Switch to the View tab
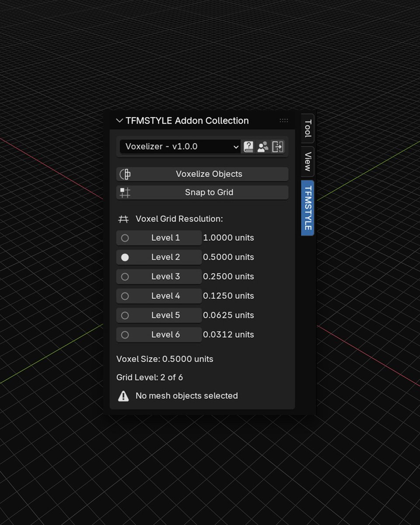The width and height of the screenshot is (420, 525). pyautogui.click(x=307, y=160)
